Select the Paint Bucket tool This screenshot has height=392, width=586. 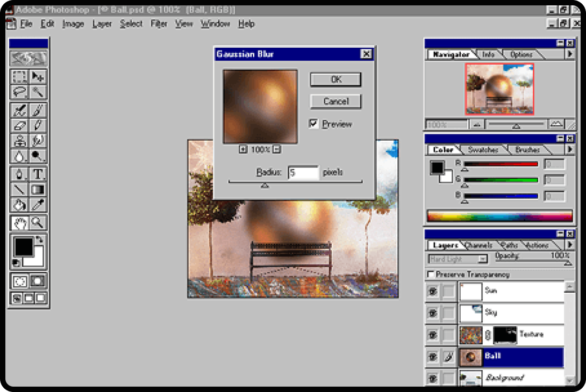tap(20, 205)
